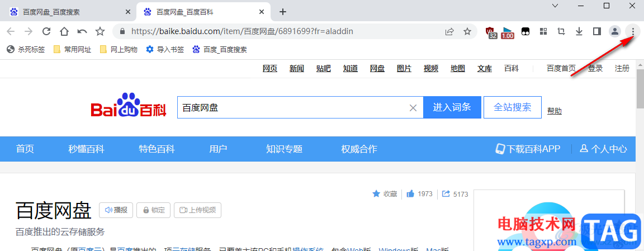The height and width of the screenshot is (251, 644).
Task: Click the undo closed tab arrow
Action: pyautogui.click(x=82, y=31)
